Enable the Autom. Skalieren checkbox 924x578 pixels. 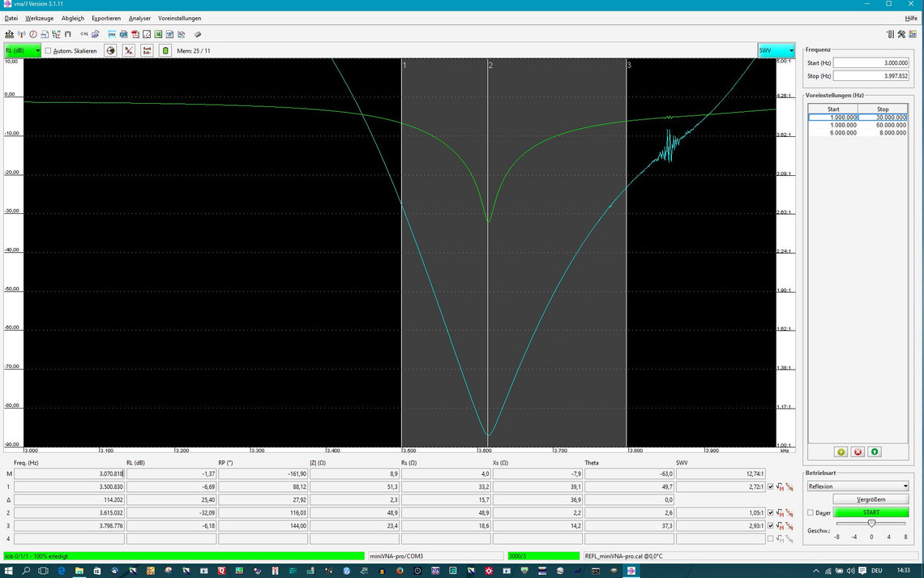[49, 51]
